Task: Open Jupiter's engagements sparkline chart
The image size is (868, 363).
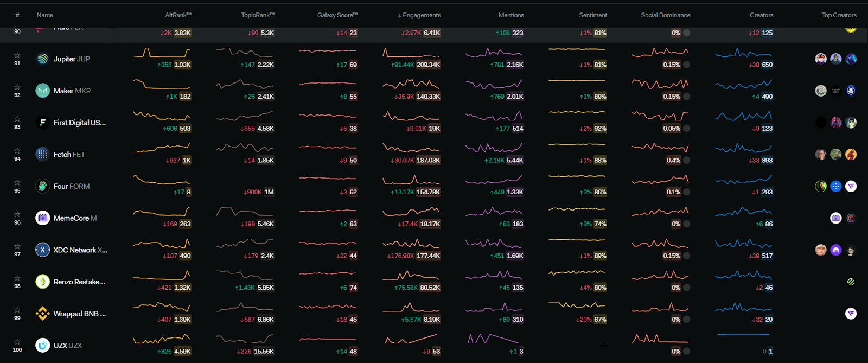Action: 411,53
